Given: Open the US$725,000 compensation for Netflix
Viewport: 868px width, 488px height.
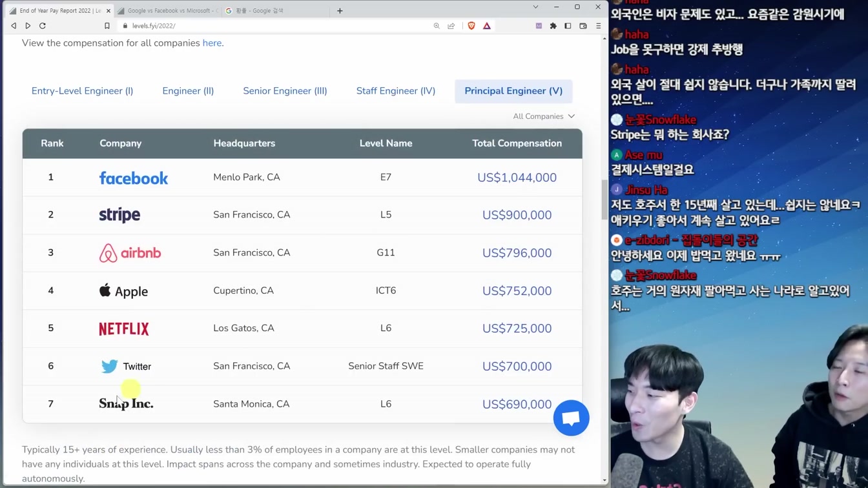Looking at the screenshot, I should pos(517,329).
